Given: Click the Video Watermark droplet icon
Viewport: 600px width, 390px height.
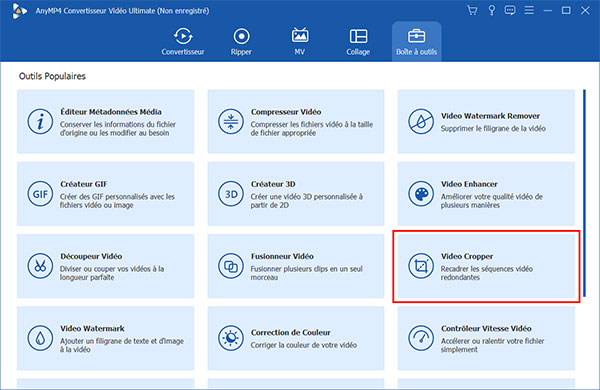Looking at the screenshot, I should point(40,338).
